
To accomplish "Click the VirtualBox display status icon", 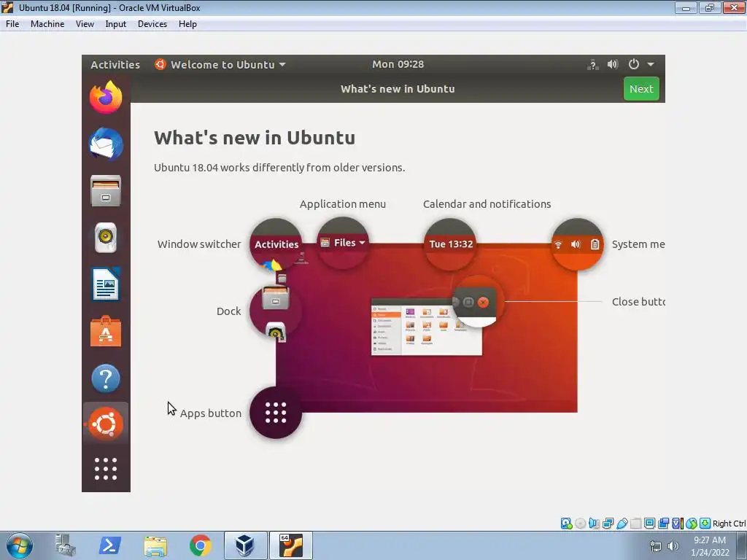I will click(x=649, y=524).
